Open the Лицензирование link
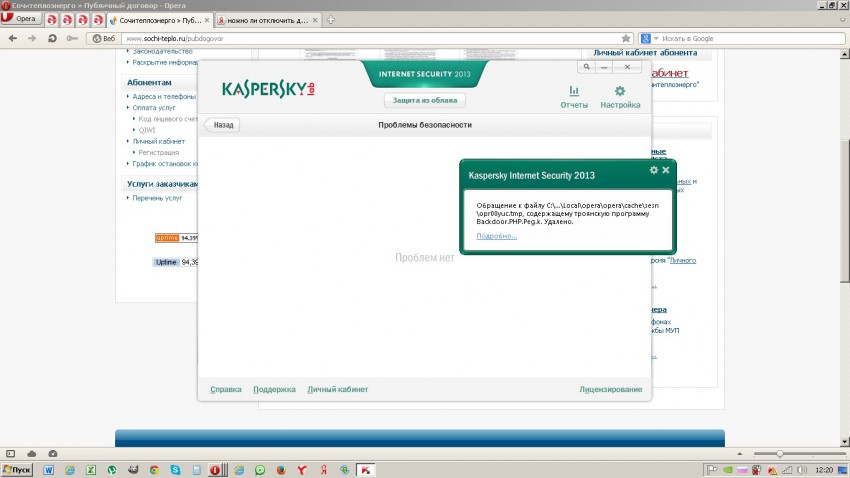 (610, 389)
